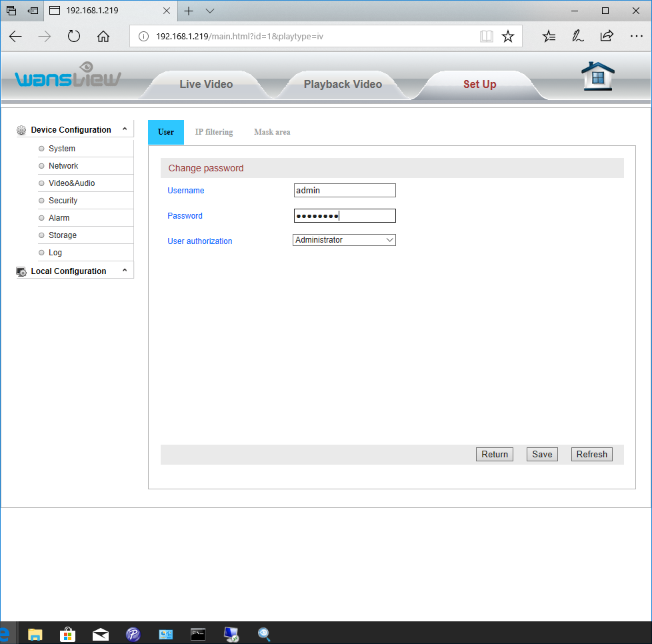Toggle reading view book icon

[486, 37]
